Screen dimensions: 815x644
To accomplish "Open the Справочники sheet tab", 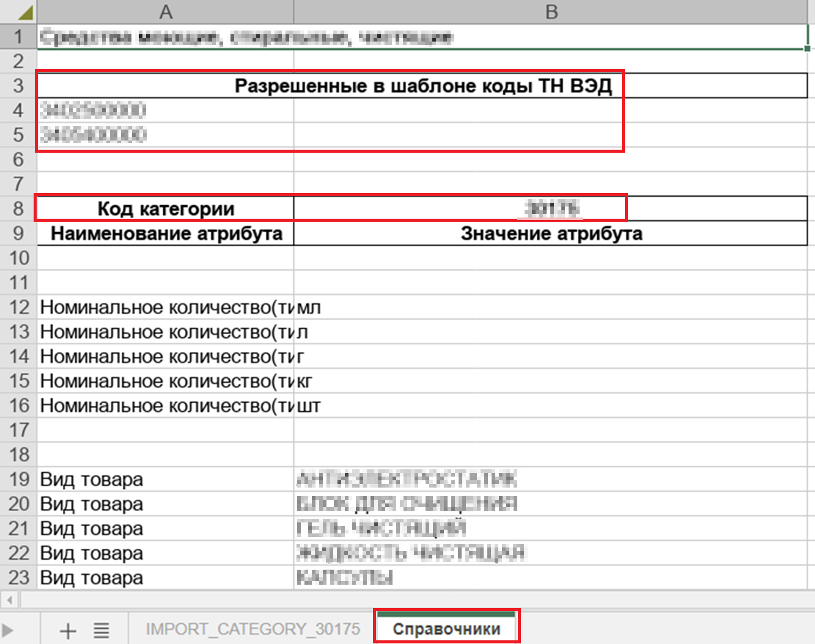I will [446, 629].
